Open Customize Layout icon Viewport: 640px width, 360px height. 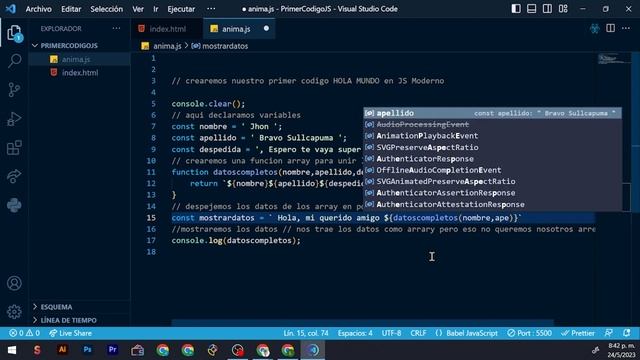tap(563, 9)
